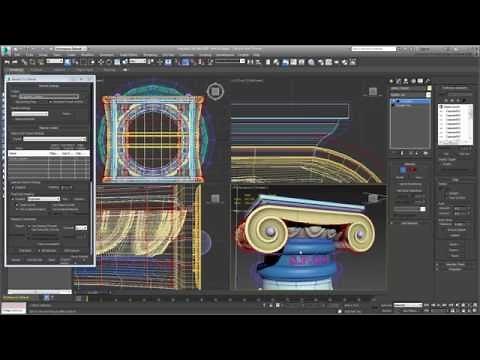Select the Select and Rotate tool
This screenshot has height=360, width=480.
coord(109,62)
